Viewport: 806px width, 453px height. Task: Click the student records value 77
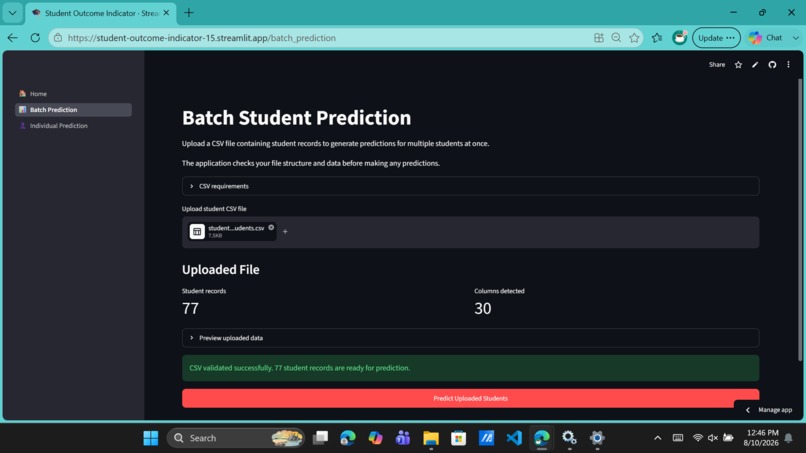pos(190,309)
